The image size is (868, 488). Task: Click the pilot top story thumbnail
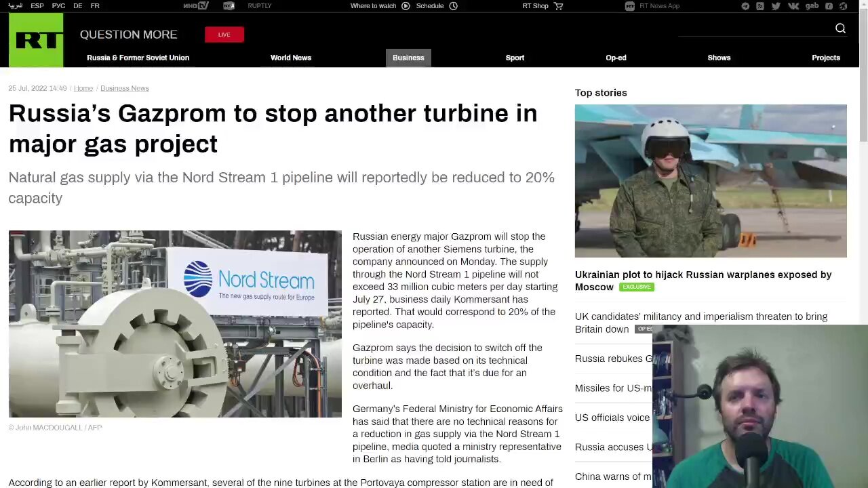[x=711, y=181]
